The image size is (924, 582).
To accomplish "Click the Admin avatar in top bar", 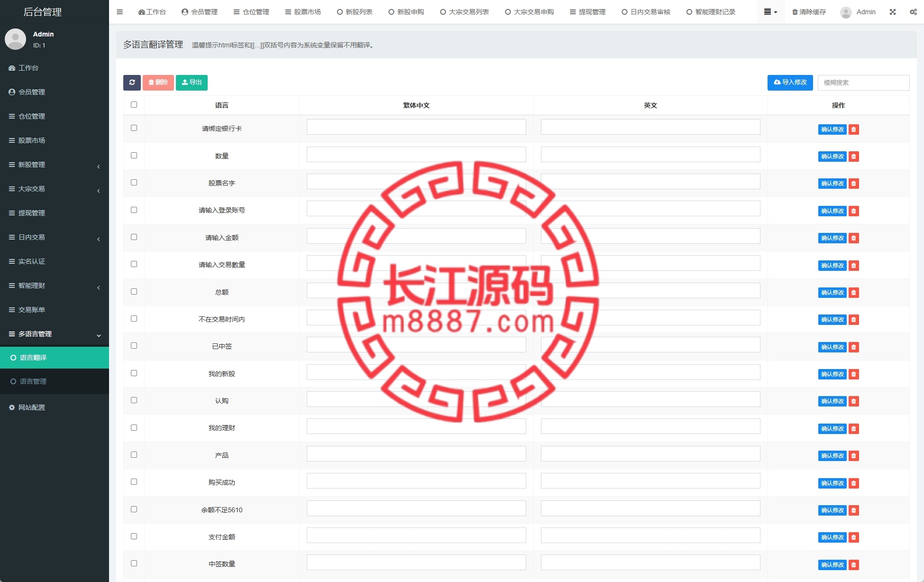I will coord(846,12).
